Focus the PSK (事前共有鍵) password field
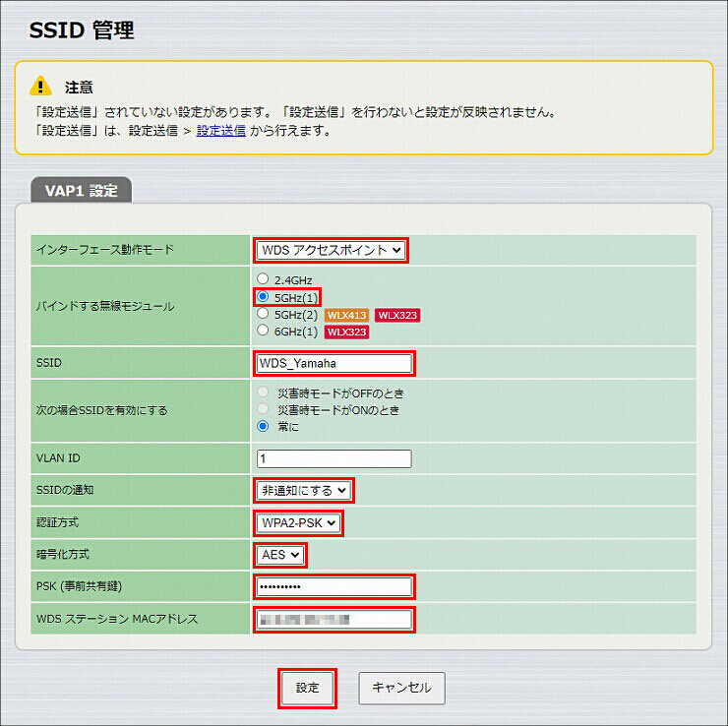The width and height of the screenshot is (728, 726). point(334,586)
